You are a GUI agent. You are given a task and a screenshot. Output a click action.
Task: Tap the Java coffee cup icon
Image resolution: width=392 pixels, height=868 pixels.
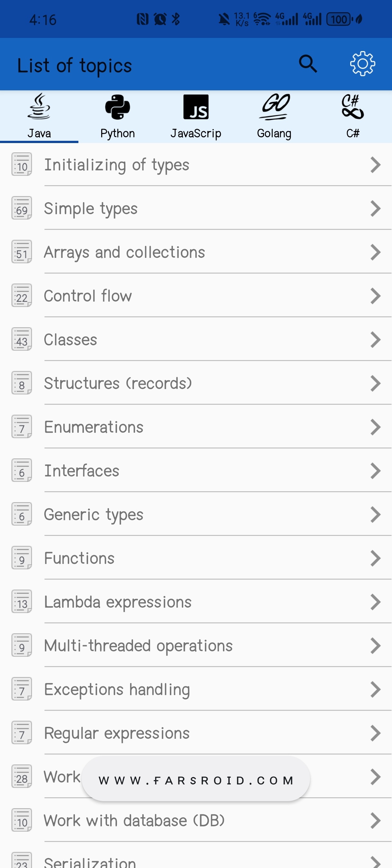(x=39, y=106)
